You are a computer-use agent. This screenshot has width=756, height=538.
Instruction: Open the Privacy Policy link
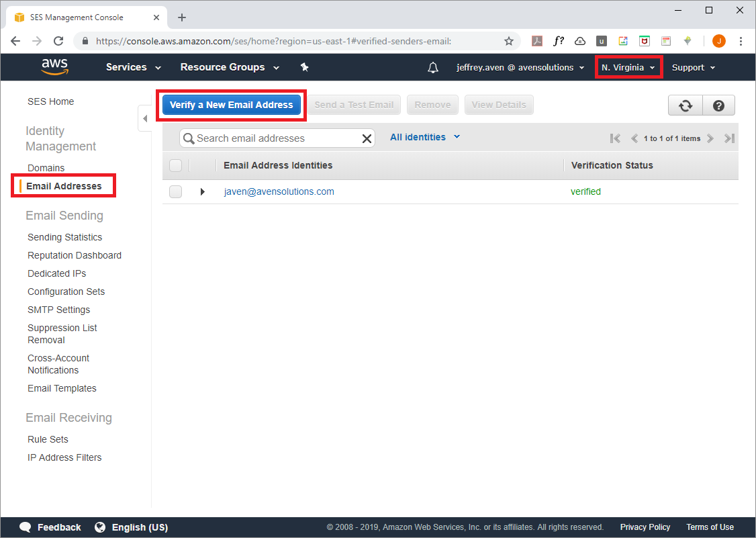point(645,527)
